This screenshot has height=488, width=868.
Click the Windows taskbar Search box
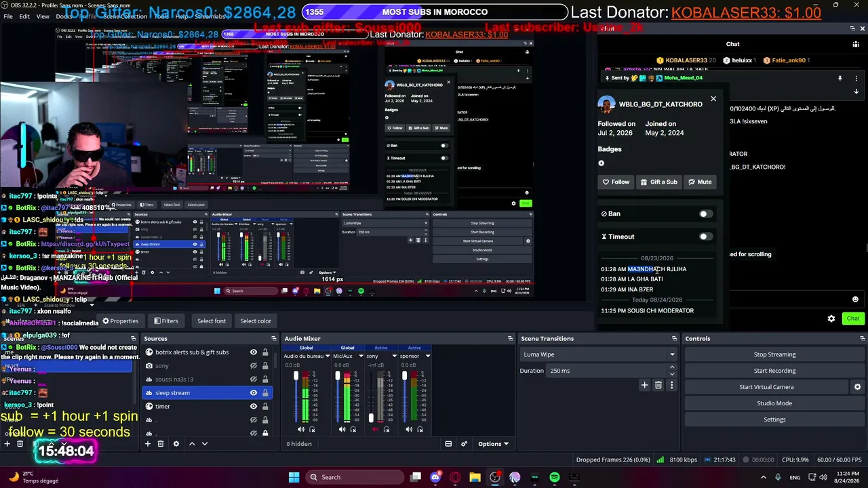pyautogui.click(x=355, y=477)
